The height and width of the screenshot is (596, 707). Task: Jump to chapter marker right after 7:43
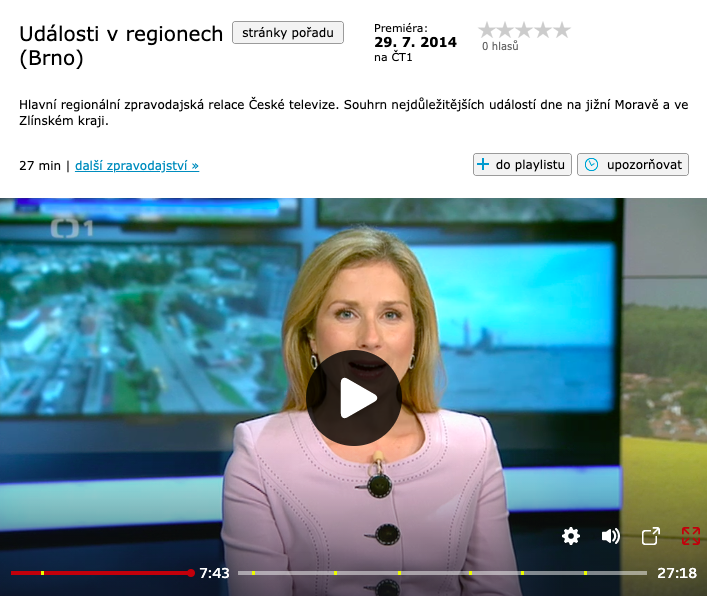point(253,573)
